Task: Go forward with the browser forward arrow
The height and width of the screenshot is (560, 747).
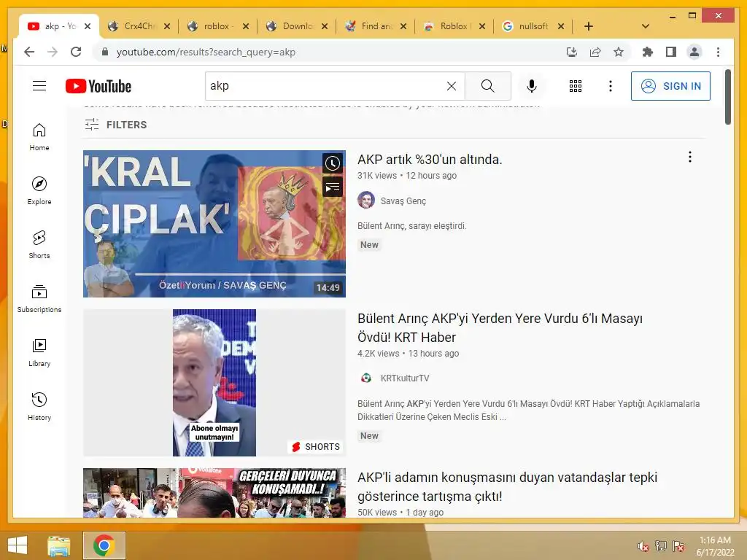Action: click(x=53, y=52)
